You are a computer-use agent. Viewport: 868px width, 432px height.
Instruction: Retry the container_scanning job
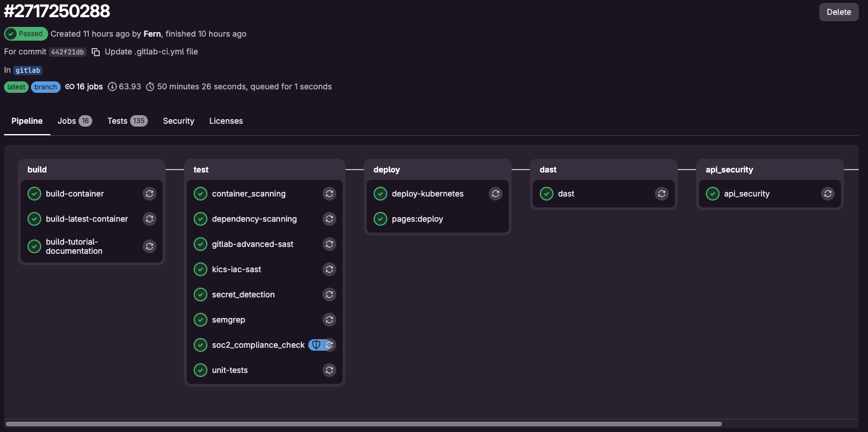[329, 194]
